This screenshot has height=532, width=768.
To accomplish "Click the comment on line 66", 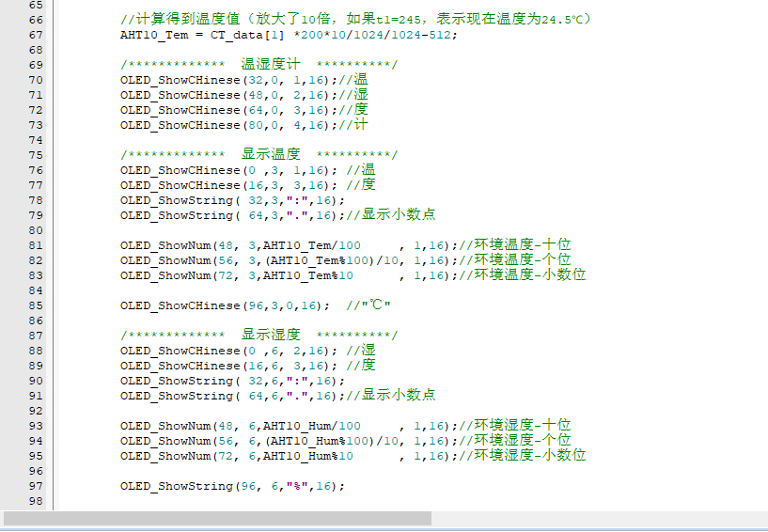I will click(355, 20).
